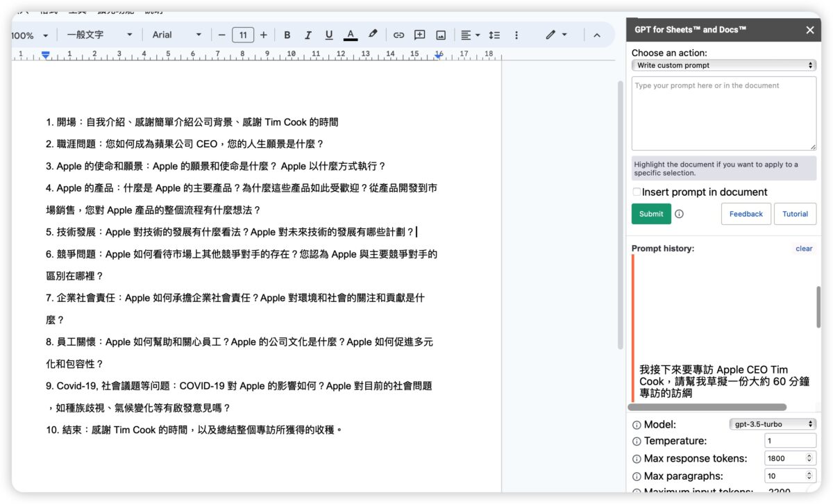
Task: Check Insert prompt in document
Action: [637, 192]
